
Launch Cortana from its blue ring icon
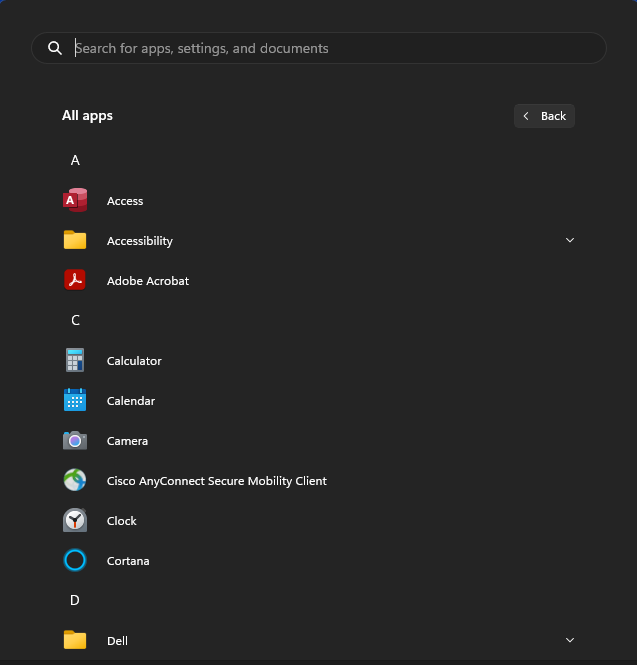point(75,560)
